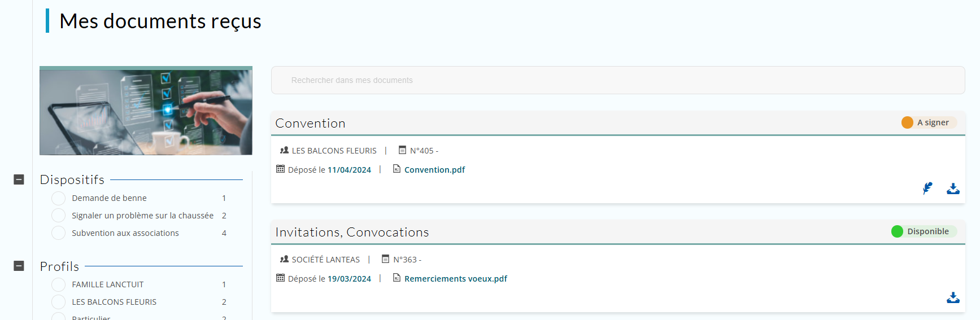
Task: Click the documents banner image
Action: [x=146, y=111]
